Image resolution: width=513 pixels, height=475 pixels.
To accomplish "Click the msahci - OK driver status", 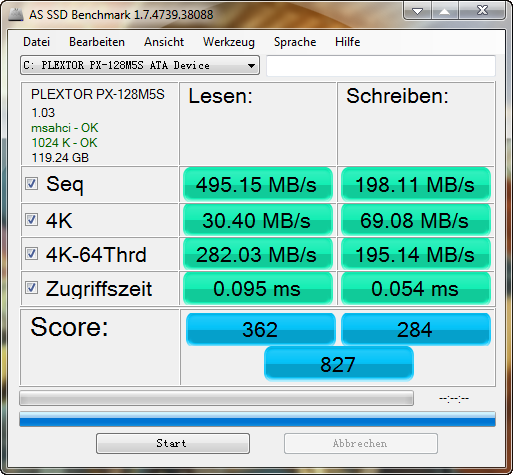I will click(x=65, y=128).
